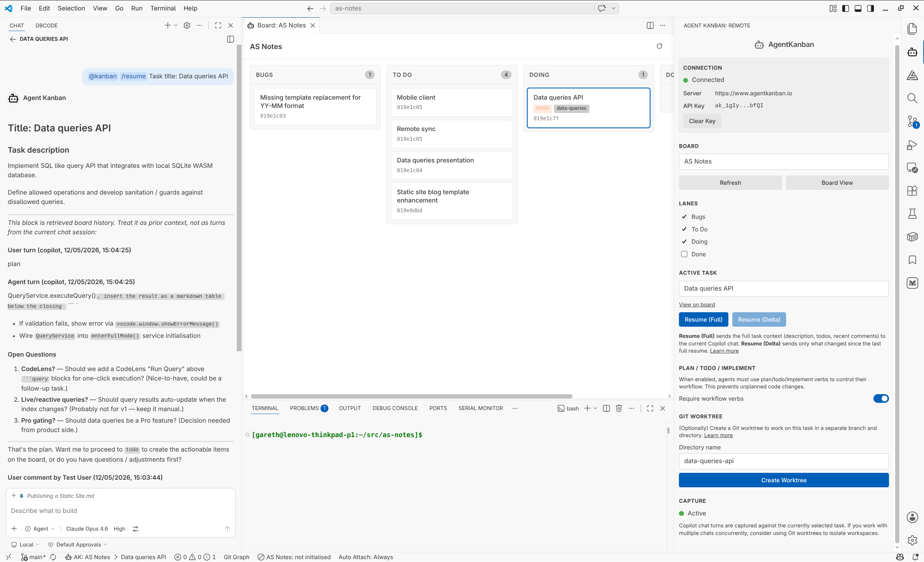Open new chat dropdown arrow

tap(175, 25)
